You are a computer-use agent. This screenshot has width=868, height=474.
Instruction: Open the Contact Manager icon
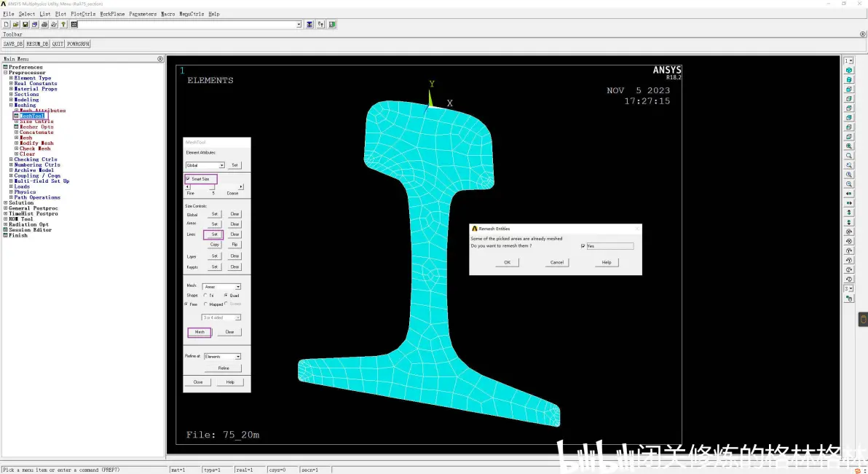click(332, 24)
